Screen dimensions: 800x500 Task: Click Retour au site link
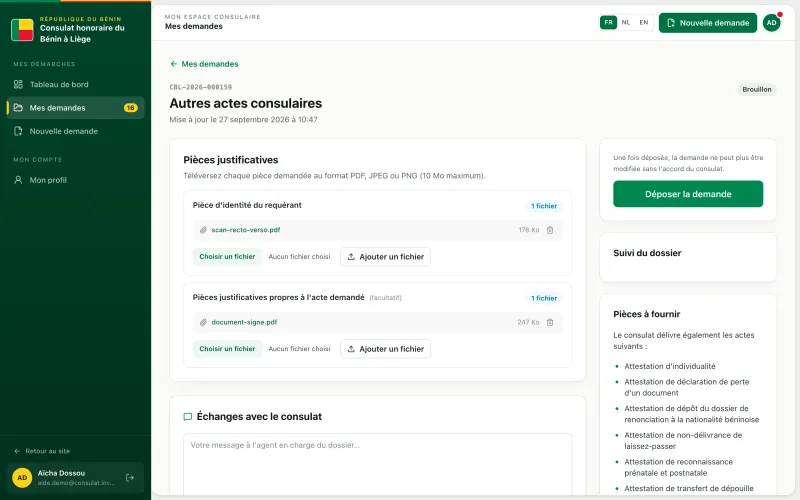(42, 451)
